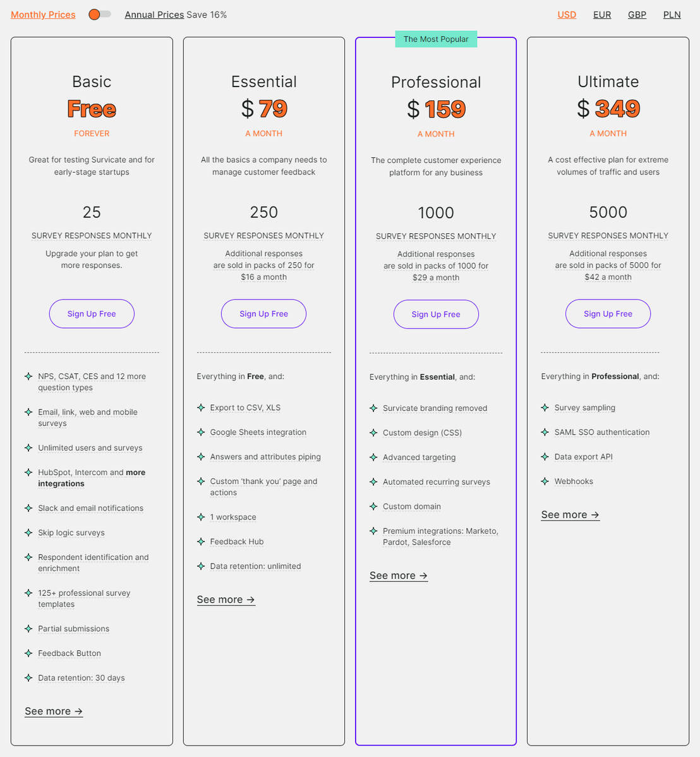The image size is (700, 757).
Task: Expand See more in Ultimate plan
Action: tap(570, 515)
